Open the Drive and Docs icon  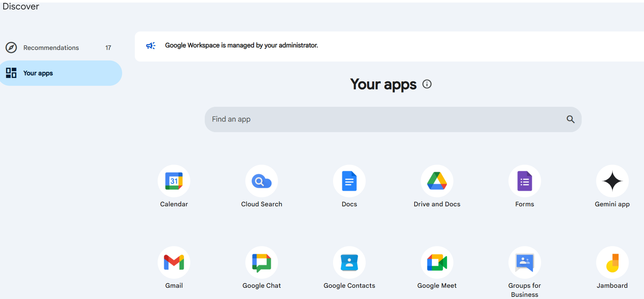click(x=437, y=181)
